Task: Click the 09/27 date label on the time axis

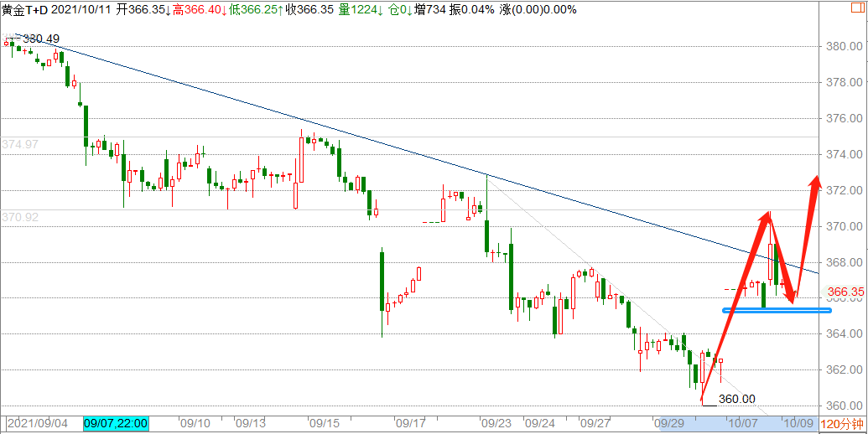Action: click(595, 425)
